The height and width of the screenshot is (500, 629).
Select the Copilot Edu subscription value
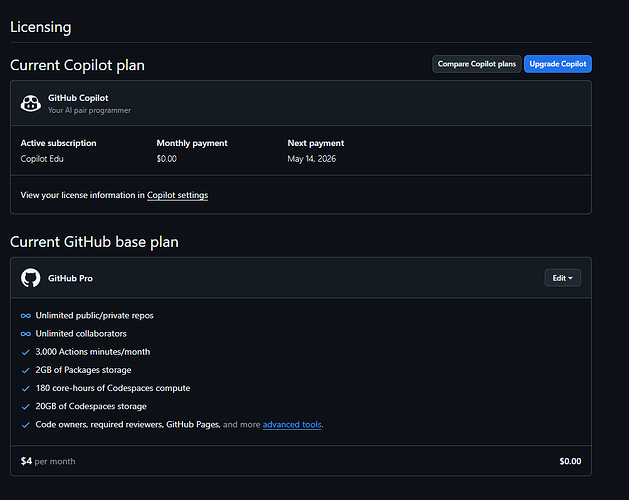pyautogui.click(x=42, y=159)
